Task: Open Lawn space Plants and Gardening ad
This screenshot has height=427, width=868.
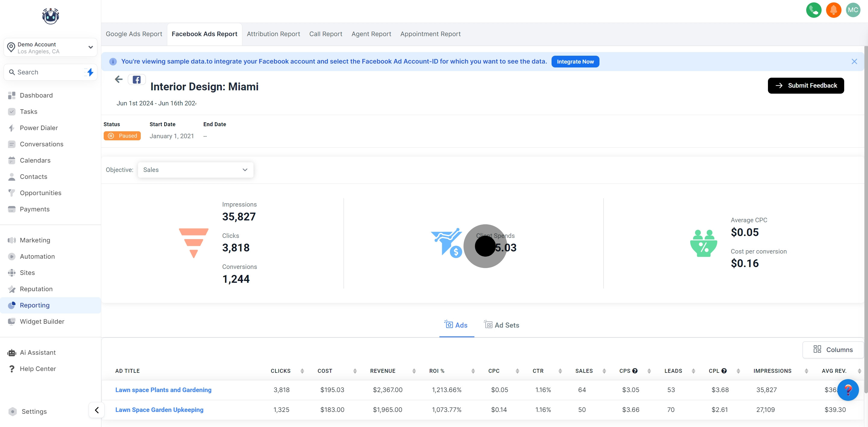Action: tap(163, 390)
